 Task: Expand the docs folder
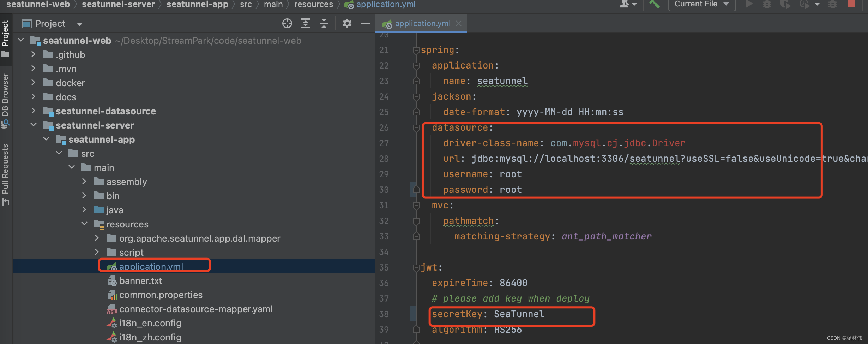point(33,96)
